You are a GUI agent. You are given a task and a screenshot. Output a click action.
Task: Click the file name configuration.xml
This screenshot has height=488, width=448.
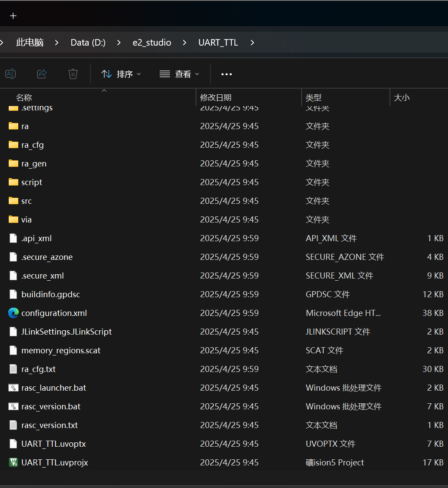(54, 313)
